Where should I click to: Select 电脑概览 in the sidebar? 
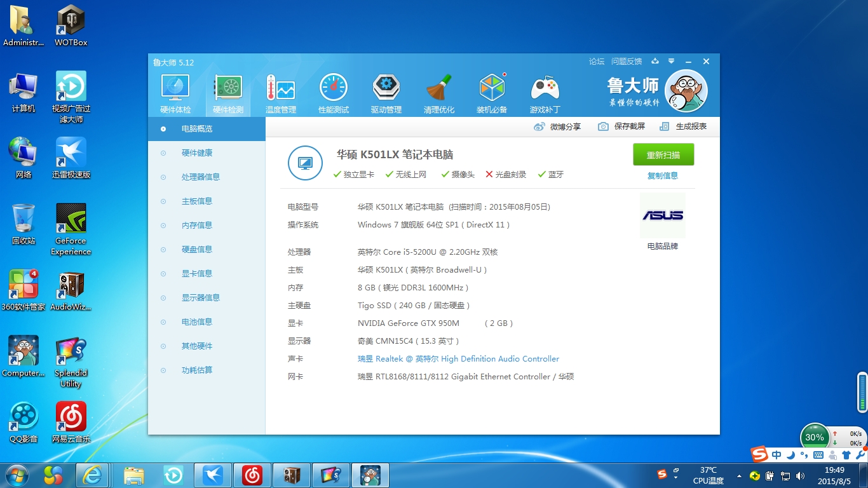[x=207, y=129]
